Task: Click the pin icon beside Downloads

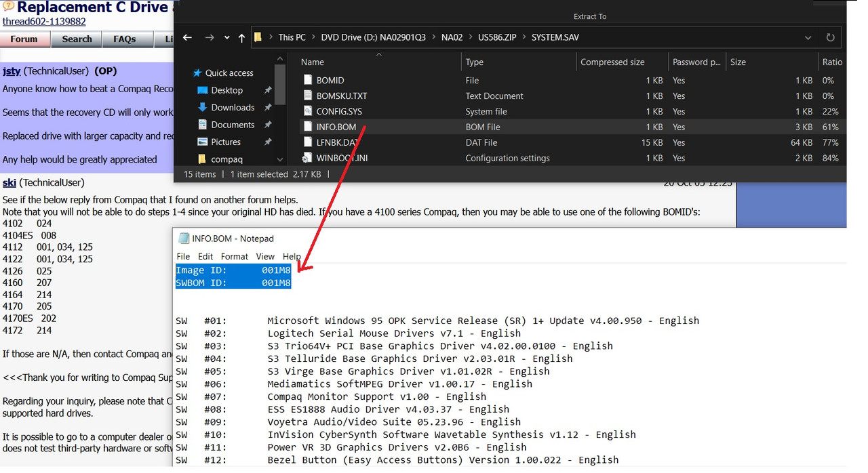Action: (x=268, y=108)
